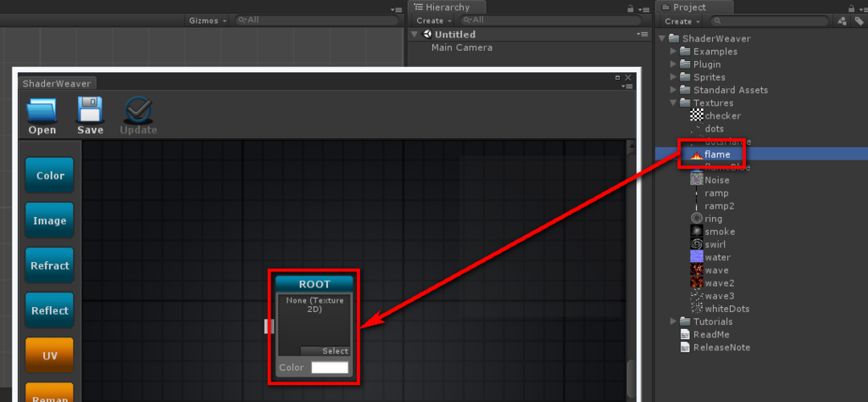
Task: Click the Noise texture icon
Action: (x=697, y=180)
